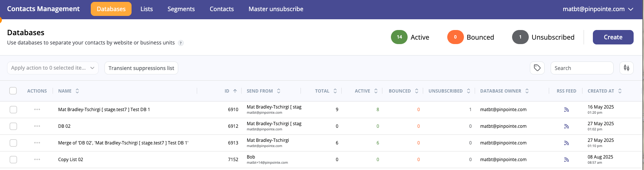Expand Apply action to selected items dropdown
Screen dimensions: 644x170
53,68
